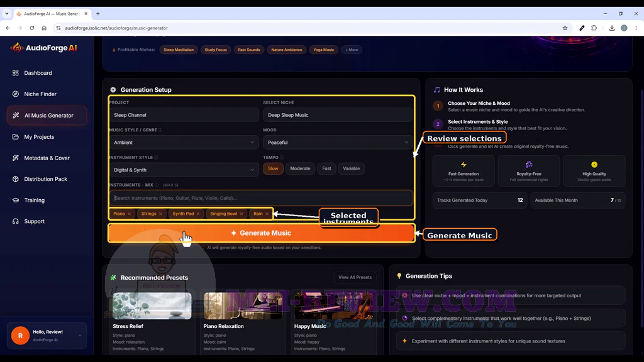Open the browser tab search dropdown

click(x=6, y=14)
